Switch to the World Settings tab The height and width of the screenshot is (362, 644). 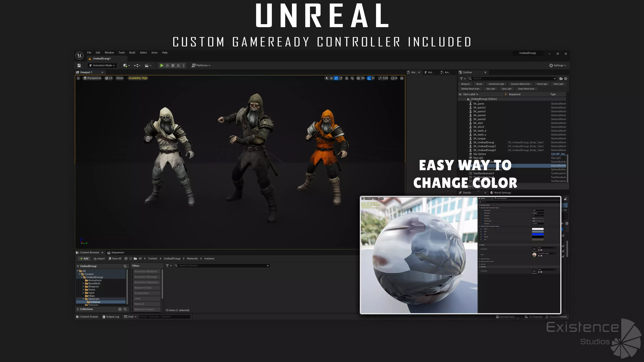pos(501,193)
